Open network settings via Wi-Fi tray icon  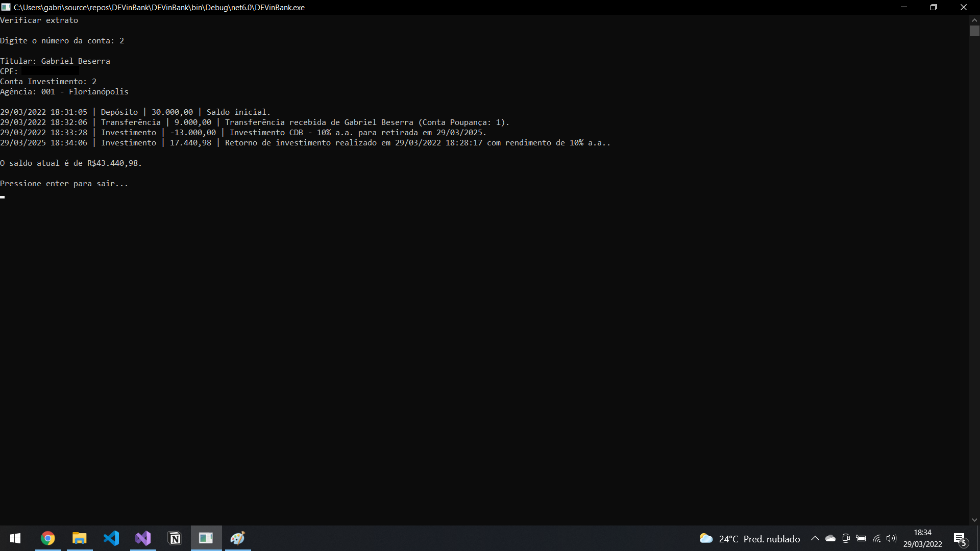click(x=877, y=538)
